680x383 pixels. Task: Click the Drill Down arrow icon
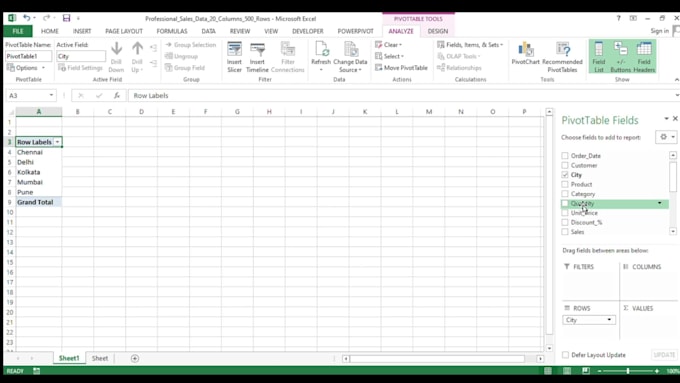tap(116, 49)
